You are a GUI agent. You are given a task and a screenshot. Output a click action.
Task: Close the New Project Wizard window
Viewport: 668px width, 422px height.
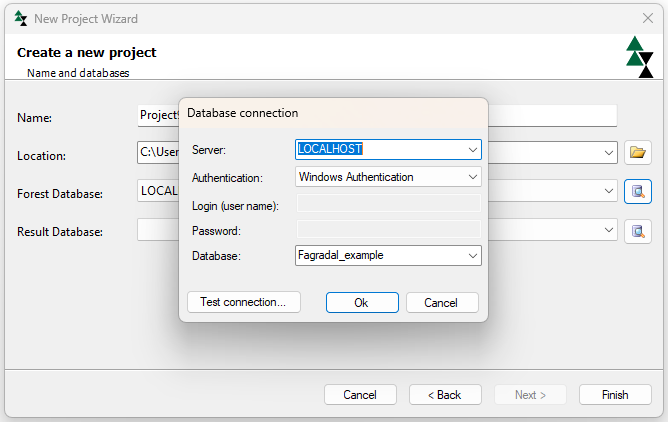pos(647,18)
